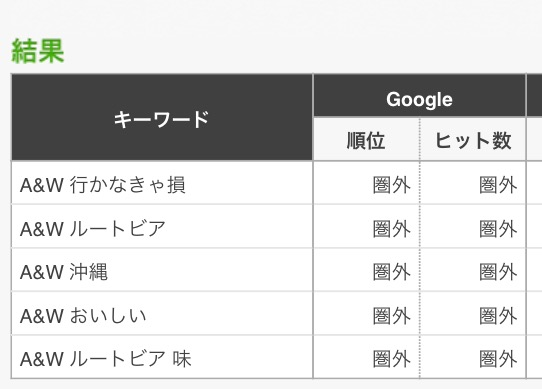This screenshot has height=389, width=542.
Task: Click the 順位 sub-header
Action: click(366, 140)
